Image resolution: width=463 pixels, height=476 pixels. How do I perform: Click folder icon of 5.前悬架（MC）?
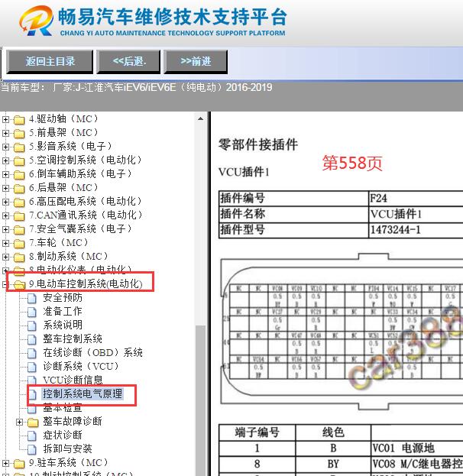(19, 133)
